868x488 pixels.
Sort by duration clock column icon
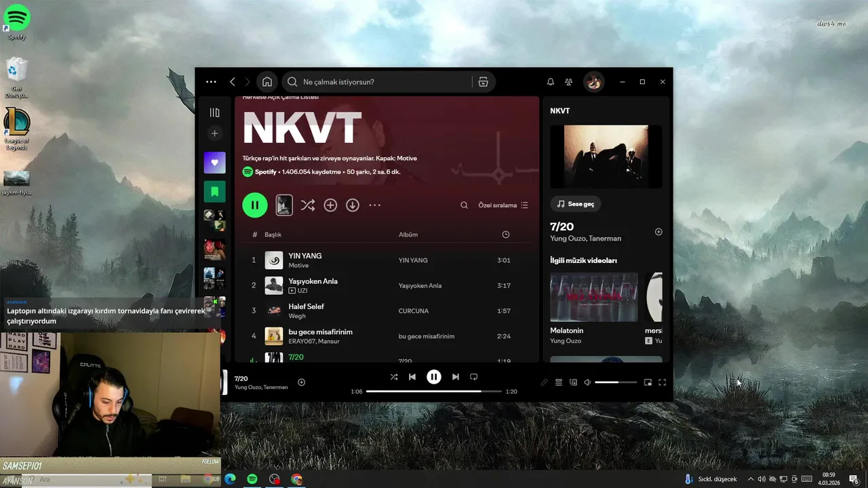[x=506, y=235]
